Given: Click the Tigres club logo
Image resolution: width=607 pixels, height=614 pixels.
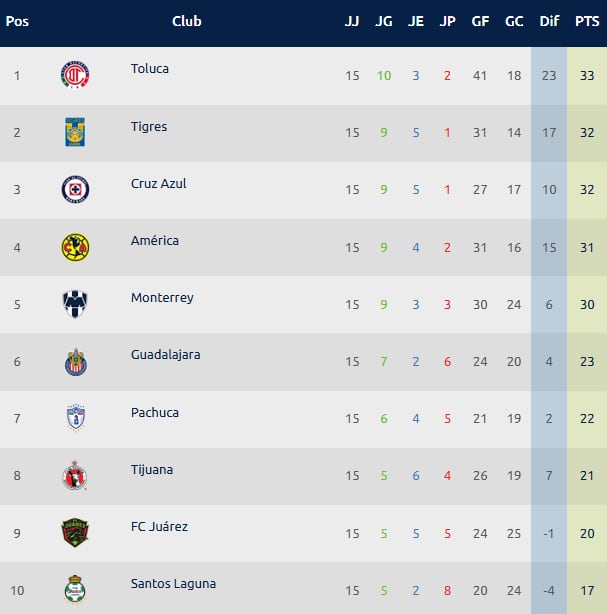Looking at the screenshot, I should (x=75, y=132).
